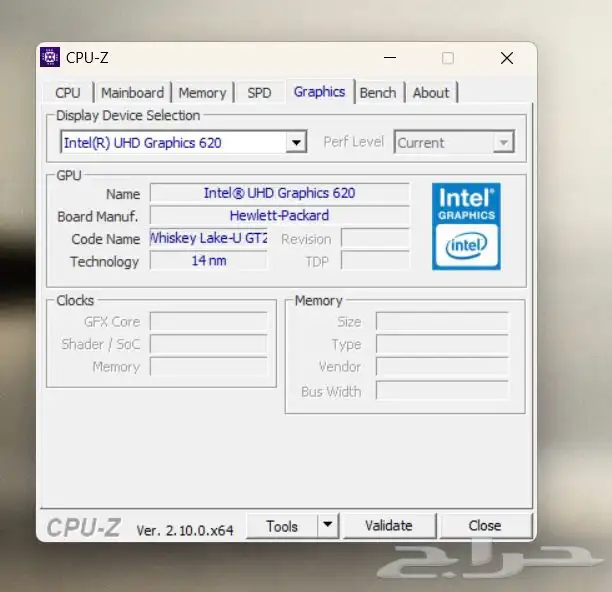Open the Tools arrow dropdown menu
The height and width of the screenshot is (592, 612).
(328, 525)
